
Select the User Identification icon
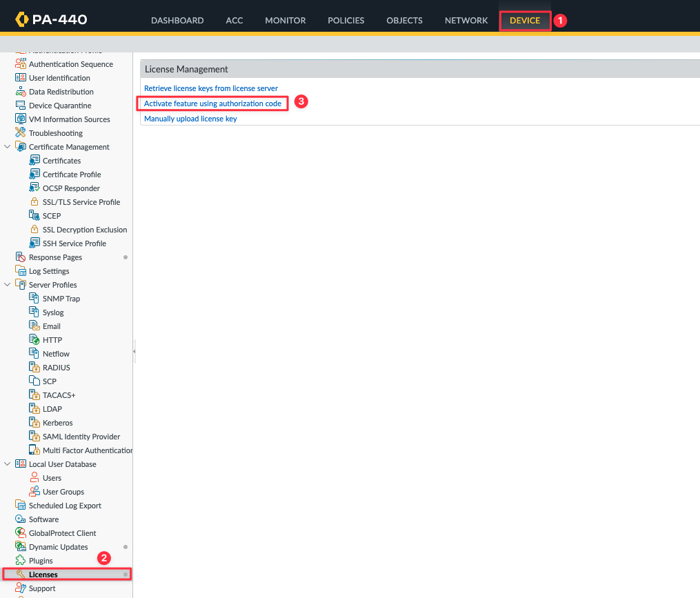[21, 78]
